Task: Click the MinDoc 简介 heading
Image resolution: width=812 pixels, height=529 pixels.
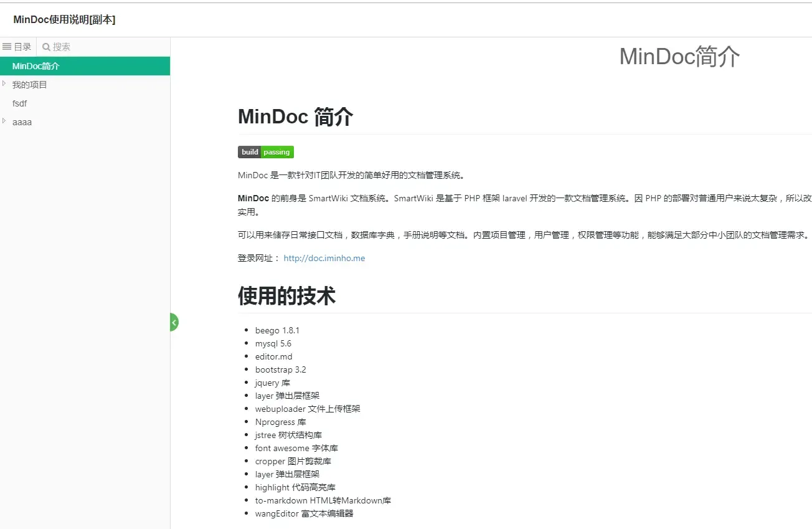Action: [x=295, y=116]
